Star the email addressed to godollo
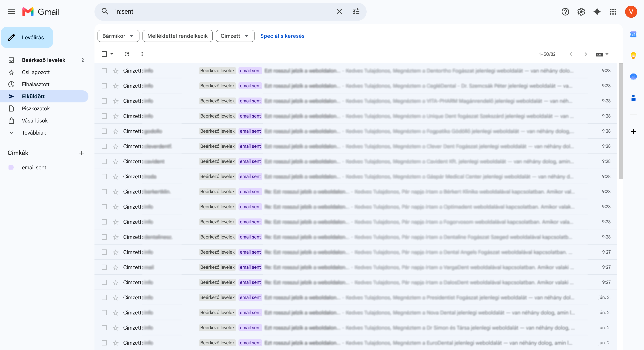 (115, 131)
